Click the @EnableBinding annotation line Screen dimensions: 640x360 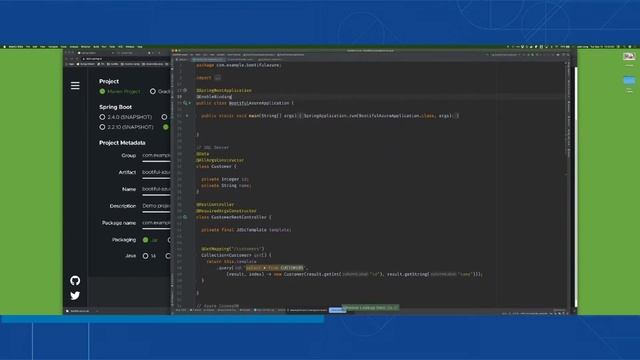[x=214, y=97]
